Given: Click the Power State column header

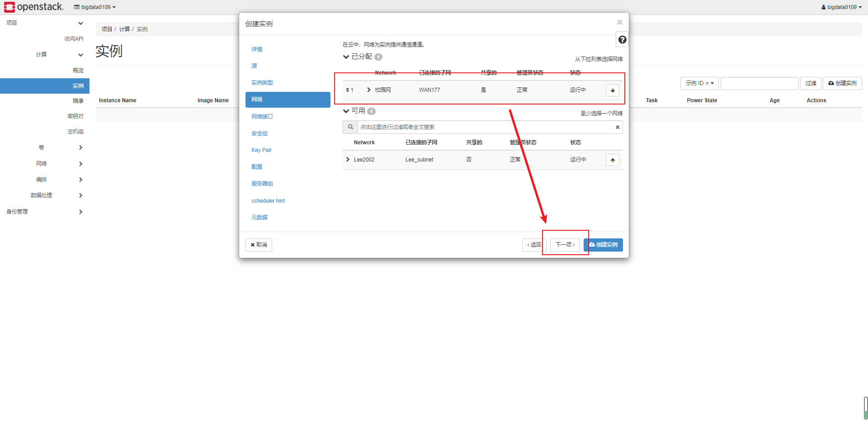Looking at the screenshot, I should tap(702, 100).
